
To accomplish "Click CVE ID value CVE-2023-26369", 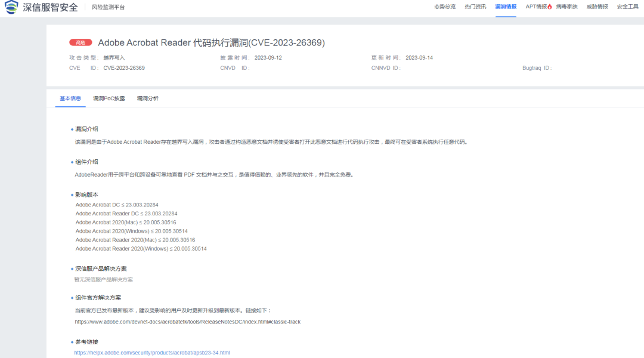I will 124,68.
